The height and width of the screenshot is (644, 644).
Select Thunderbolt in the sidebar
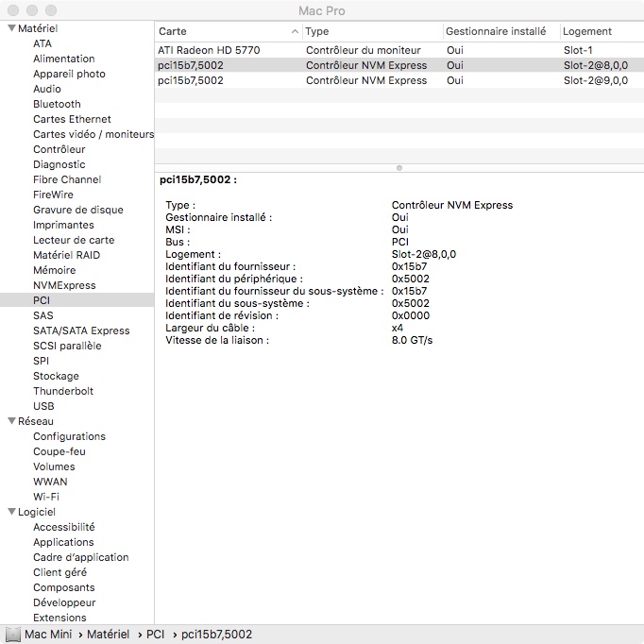click(63, 391)
